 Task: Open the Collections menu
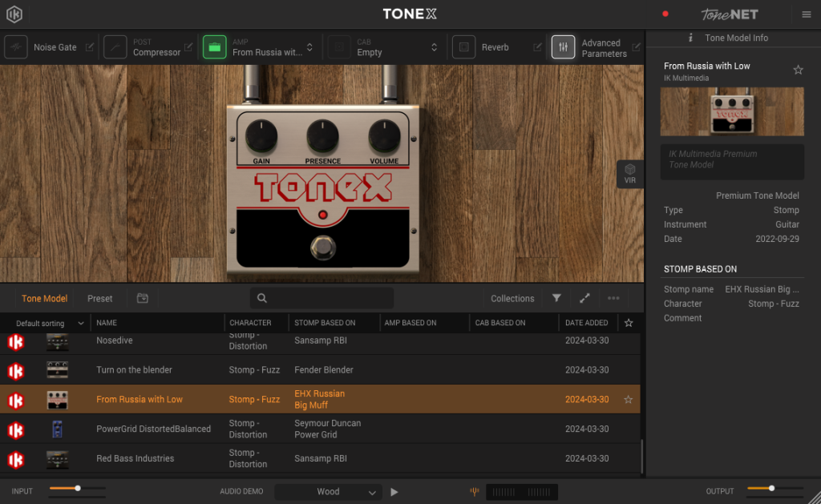(512, 298)
